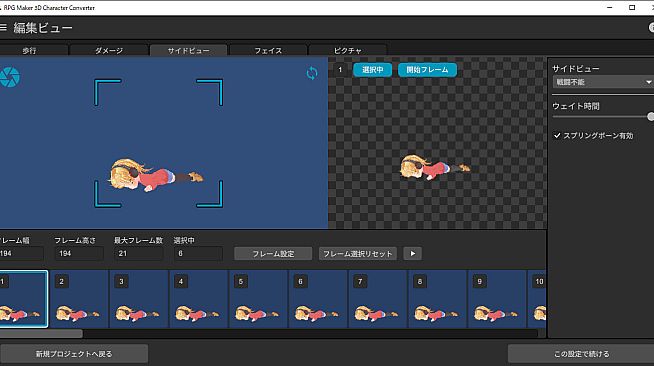Viewport: 654px width, 366px height.
Task: Click the character in the blue 3D viewport
Action: pyautogui.click(x=156, y=175)
